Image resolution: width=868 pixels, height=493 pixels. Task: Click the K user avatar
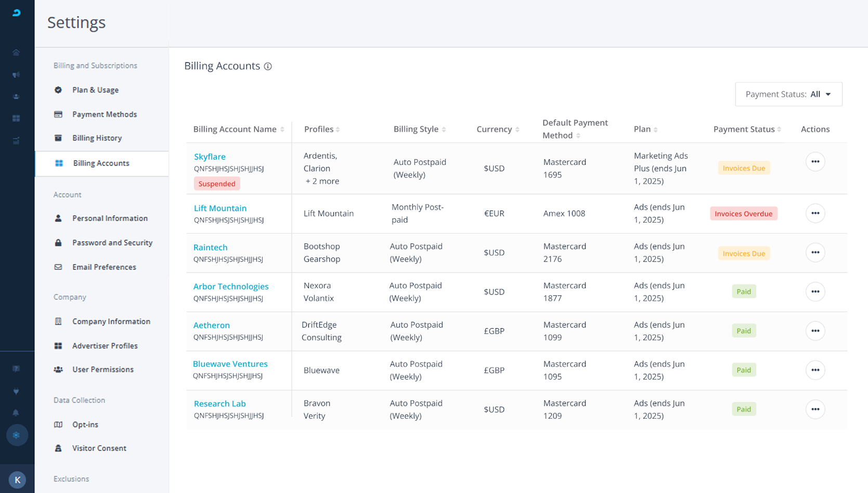tap(17, 480)
